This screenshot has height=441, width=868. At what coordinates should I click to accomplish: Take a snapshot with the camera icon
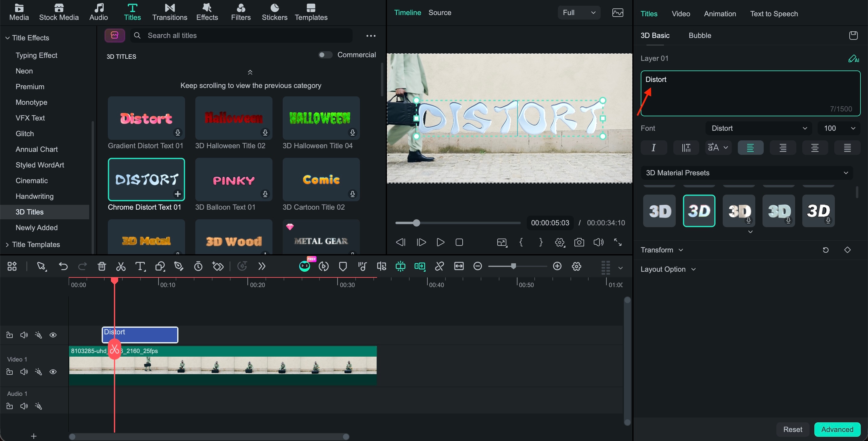579,242
